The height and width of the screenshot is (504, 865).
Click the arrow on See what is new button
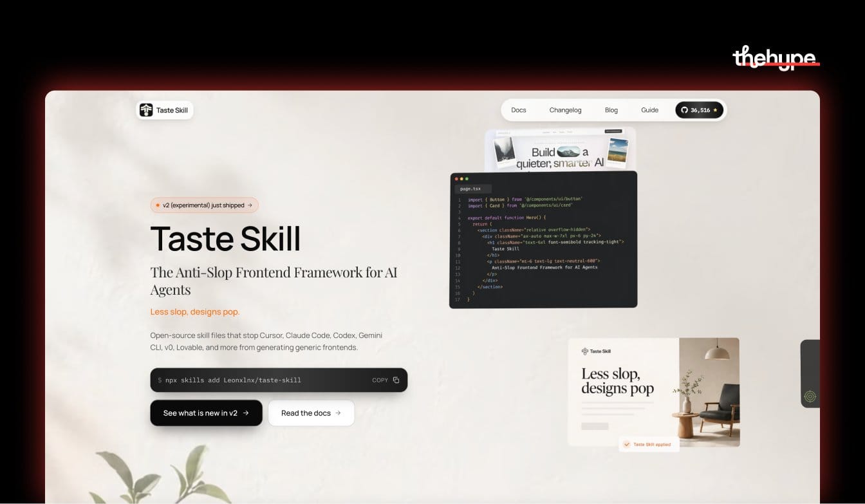246,413
